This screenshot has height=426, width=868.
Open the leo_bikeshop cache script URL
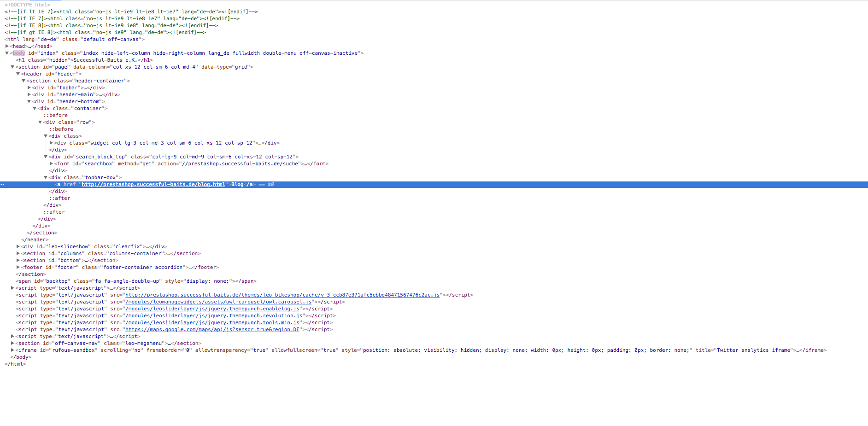282,295
